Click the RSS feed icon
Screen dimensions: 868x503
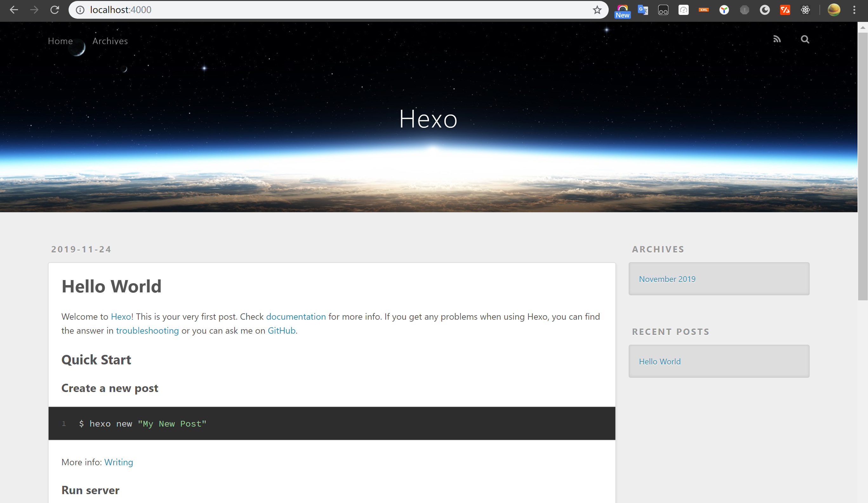tap(777, 39)
